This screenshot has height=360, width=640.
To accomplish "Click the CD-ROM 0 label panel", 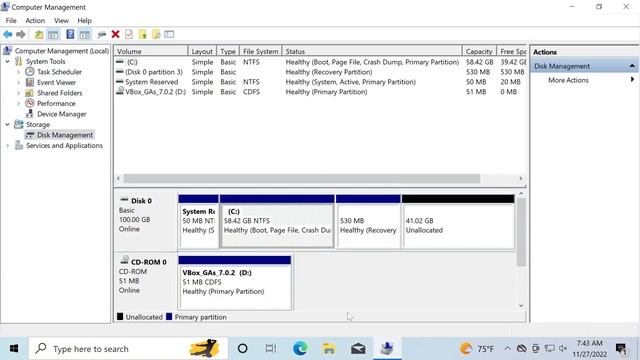I will [x=146, y=282].
